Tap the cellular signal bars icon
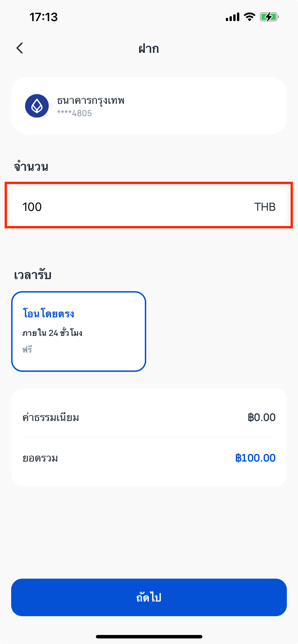The image size is (298, 644). (x=233, y=17)
